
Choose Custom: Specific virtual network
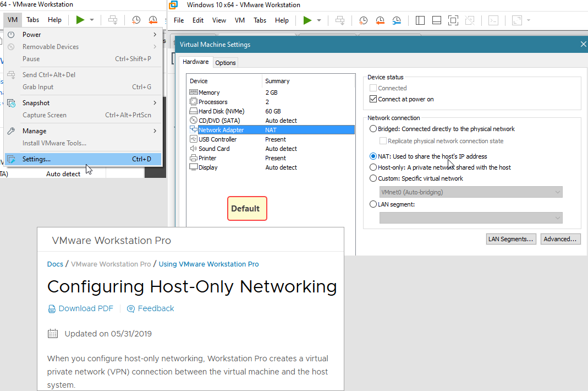pyautogui.click(x=373, y=178)
